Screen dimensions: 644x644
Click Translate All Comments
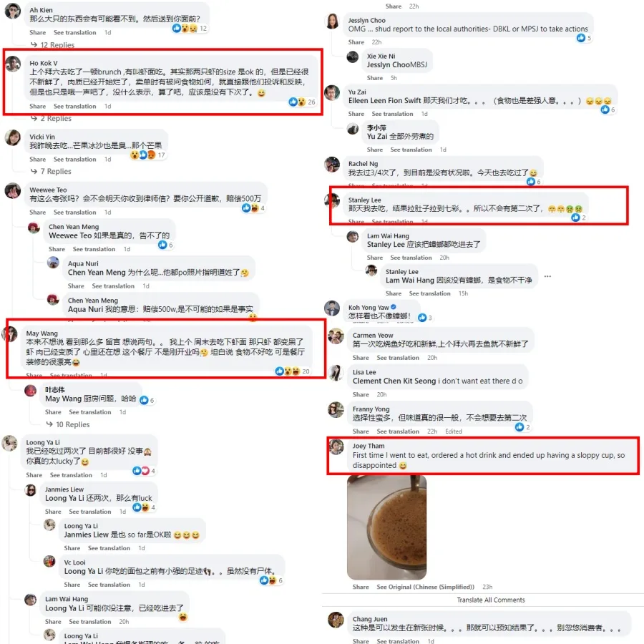(491, 600)
